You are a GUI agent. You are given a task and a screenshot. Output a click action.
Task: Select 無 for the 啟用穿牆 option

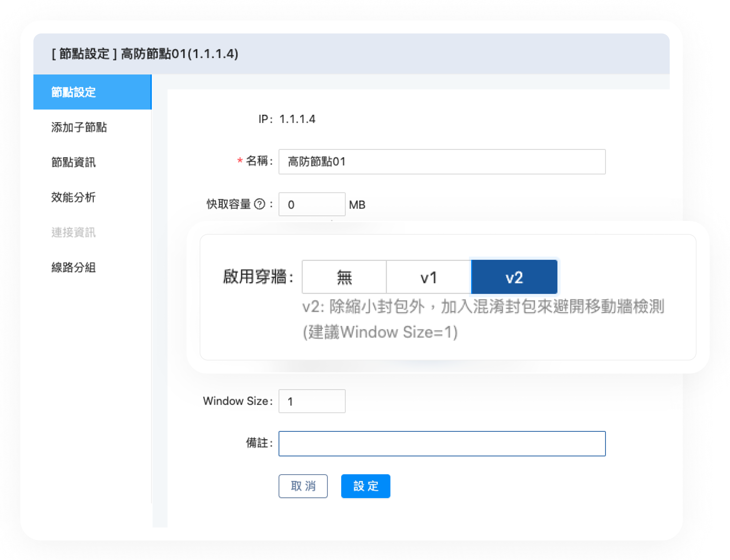click(x=344, y=277)
